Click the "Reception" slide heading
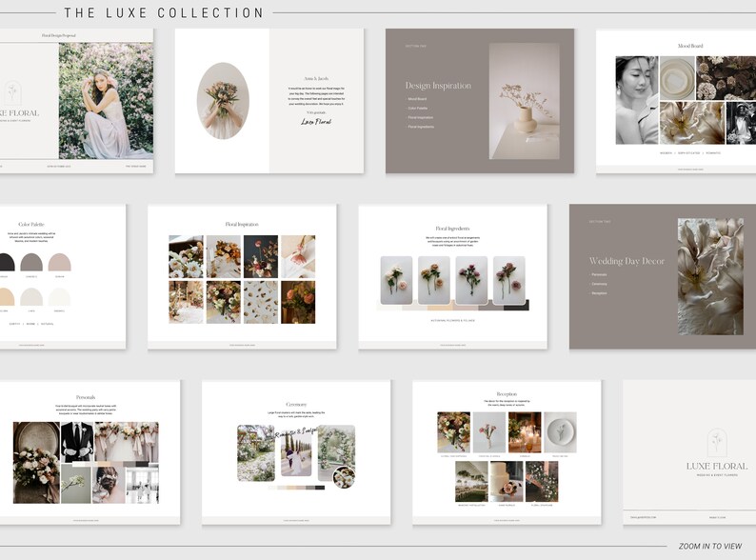Image resolution: width=756 pixels, height=560 pixels. tap(507, 394)
